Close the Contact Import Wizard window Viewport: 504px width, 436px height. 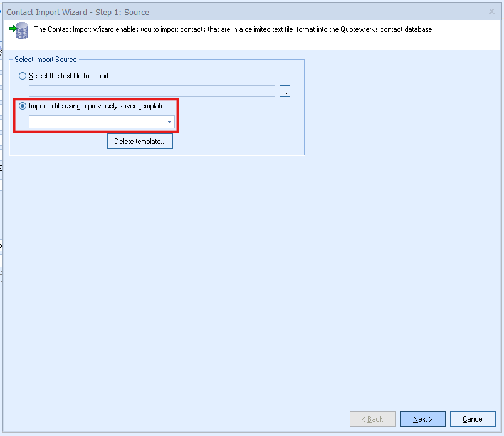pos(491,11)
